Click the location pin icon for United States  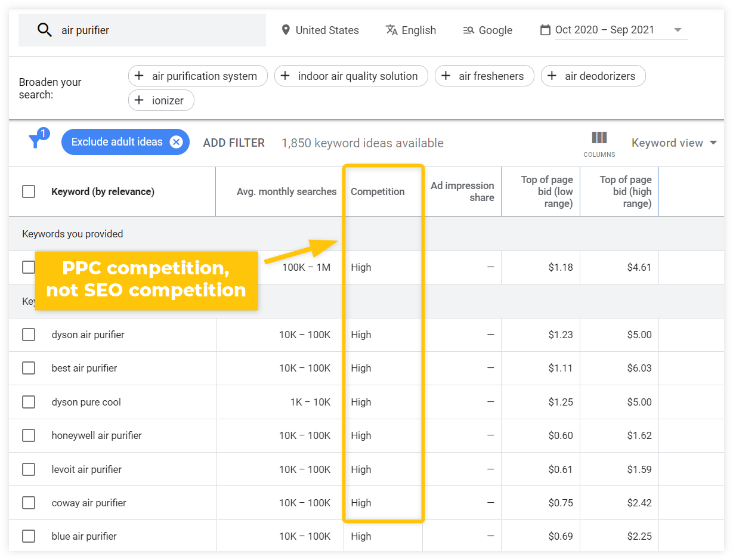click(286, 30)
